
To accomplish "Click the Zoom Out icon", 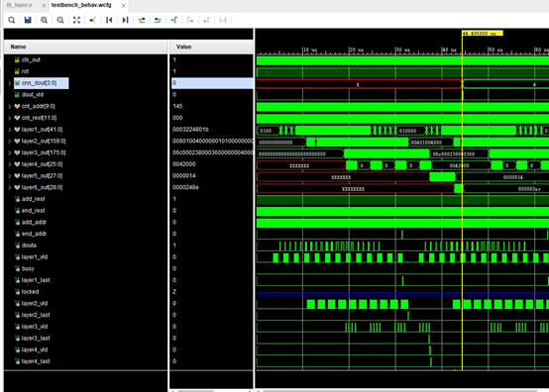I will [60, 20].
